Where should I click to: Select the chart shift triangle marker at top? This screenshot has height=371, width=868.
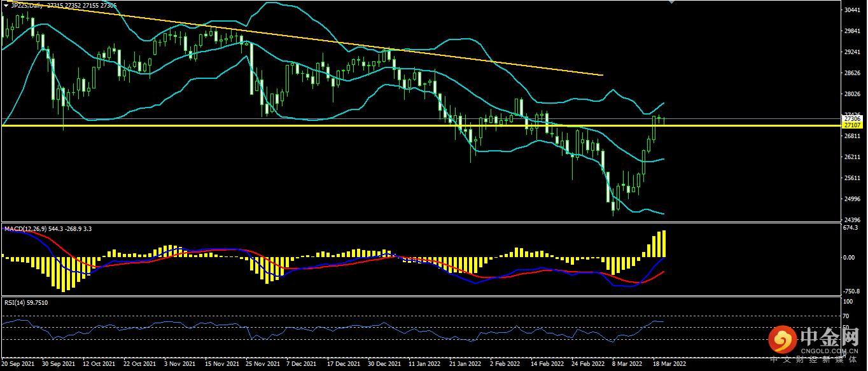click(x=670, y=3)
